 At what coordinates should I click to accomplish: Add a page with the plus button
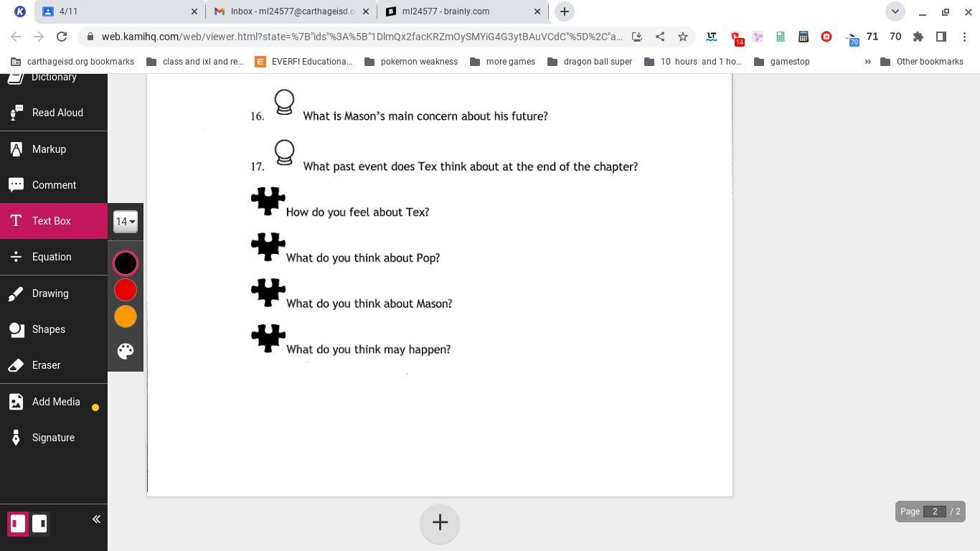[x=440, y=523]
